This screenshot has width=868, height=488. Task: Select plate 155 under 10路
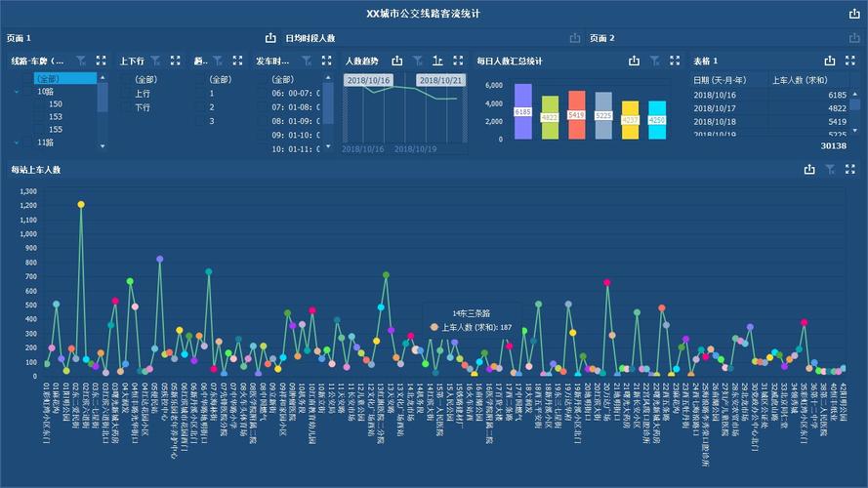(56, 130)
